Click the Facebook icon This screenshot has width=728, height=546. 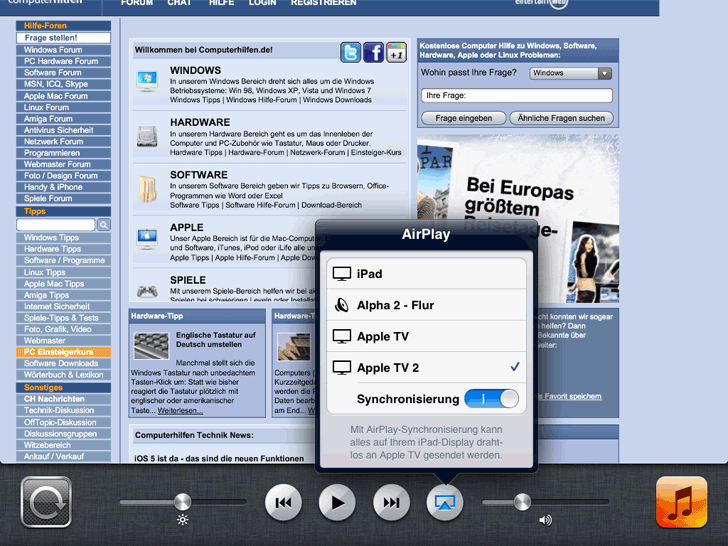(374, 53)
